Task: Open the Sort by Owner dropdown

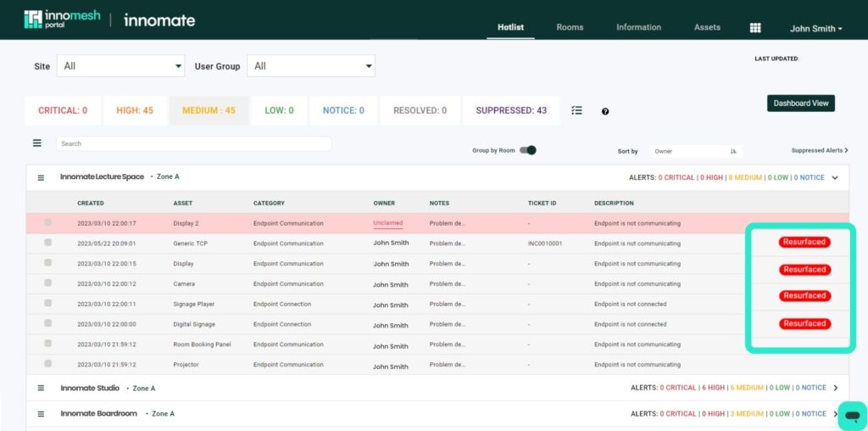Action: [695, 151]
